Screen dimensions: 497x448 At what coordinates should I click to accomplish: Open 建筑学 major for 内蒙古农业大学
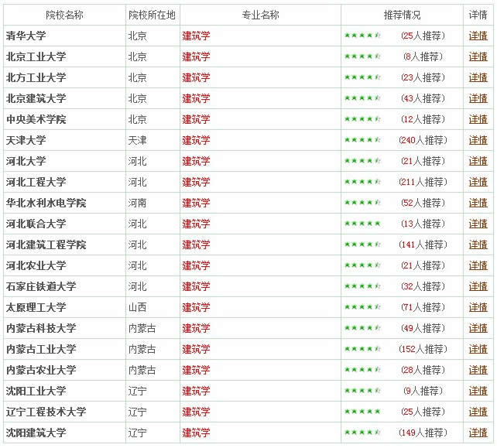196,370
